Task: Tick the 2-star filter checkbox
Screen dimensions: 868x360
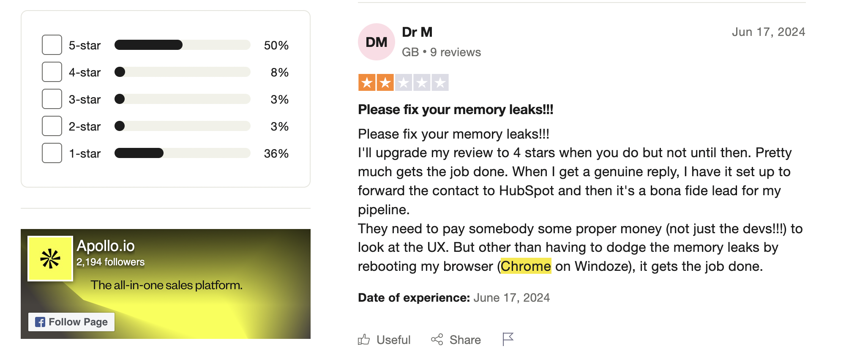Action: [x=52, y=126]
